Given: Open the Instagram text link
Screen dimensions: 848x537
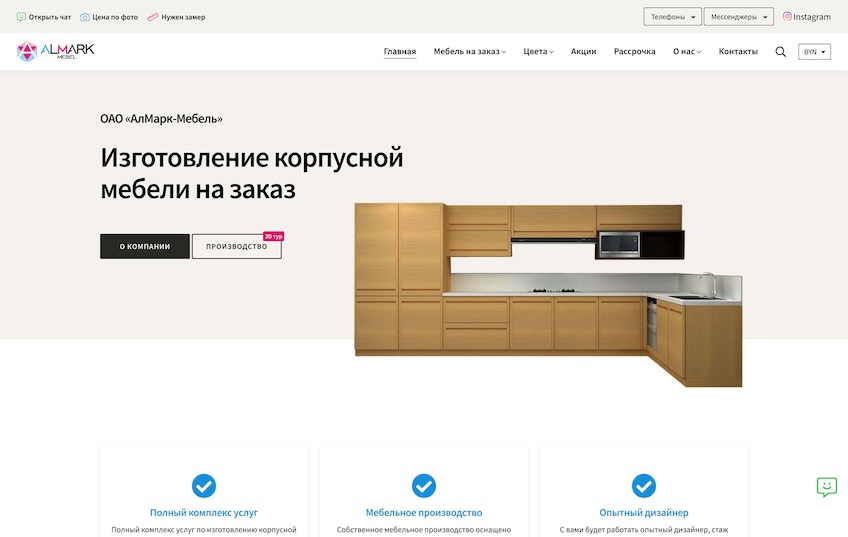Looking at the screenshot, I should [x=812, y=17].
